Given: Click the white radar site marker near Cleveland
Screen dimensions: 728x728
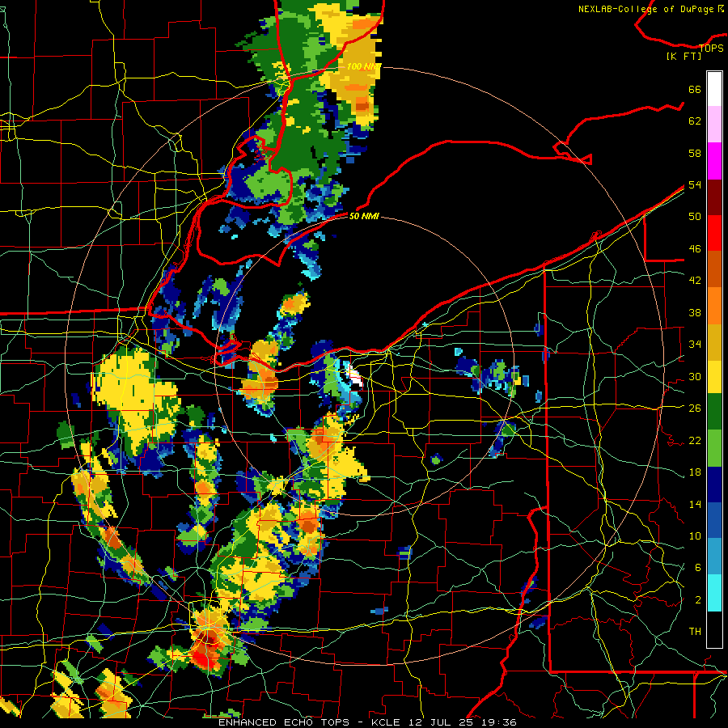Looking at the screenshot, I should [355, 375].
